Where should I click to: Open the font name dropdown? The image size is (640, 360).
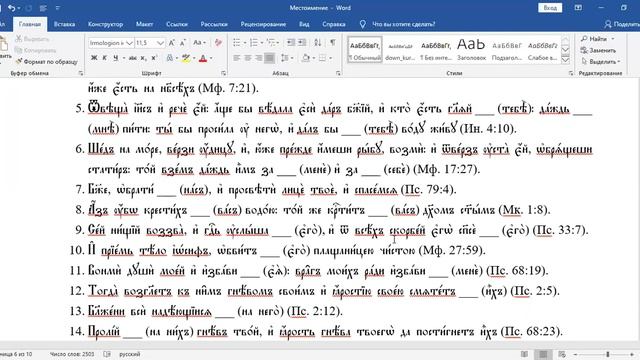click(x=129, y=43)
